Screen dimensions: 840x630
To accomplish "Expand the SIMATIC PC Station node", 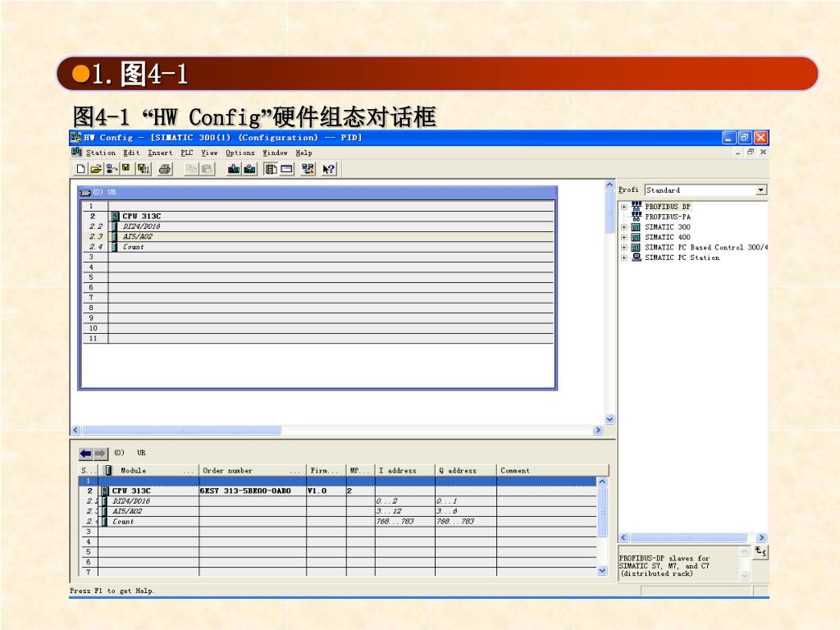I will tap(624, 258).
